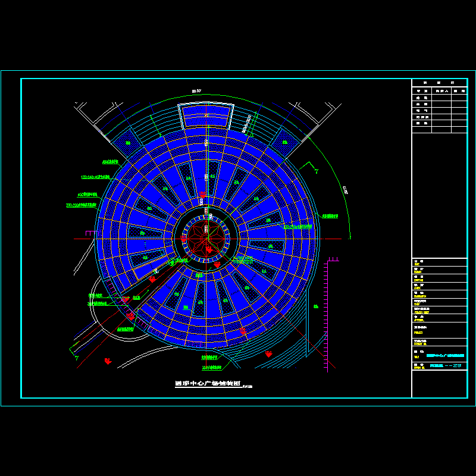Click the white-outlined trapezoid at plaza top
The width and height of the screenshot is (476, 476).
(x=206, y=115)
